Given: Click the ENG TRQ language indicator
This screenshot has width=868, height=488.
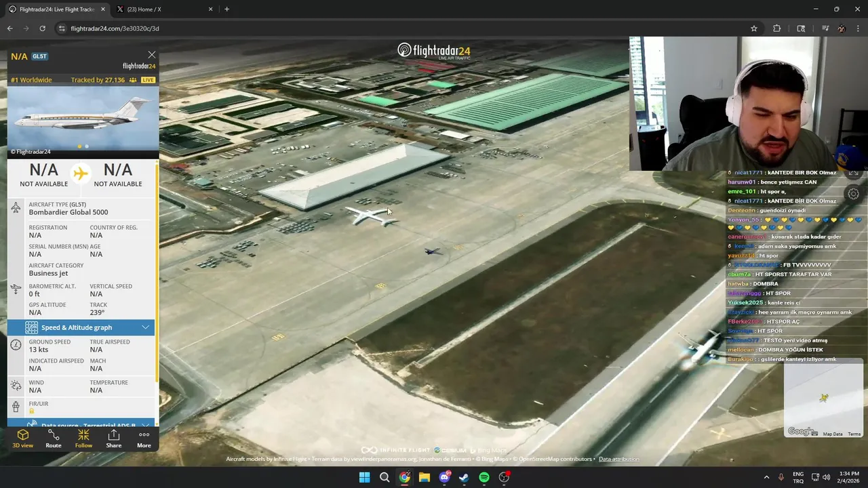Looking at the screenshot, I should pos(798,477).
